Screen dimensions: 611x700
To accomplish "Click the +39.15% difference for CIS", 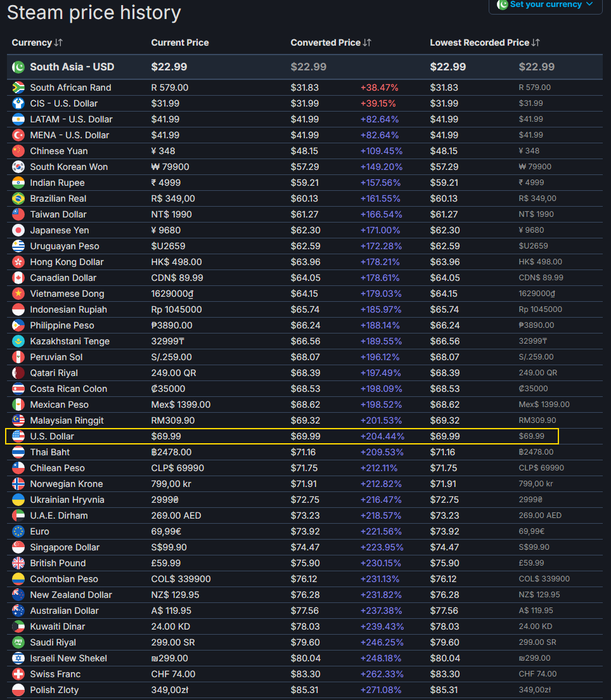I will (x=378, y=103).
